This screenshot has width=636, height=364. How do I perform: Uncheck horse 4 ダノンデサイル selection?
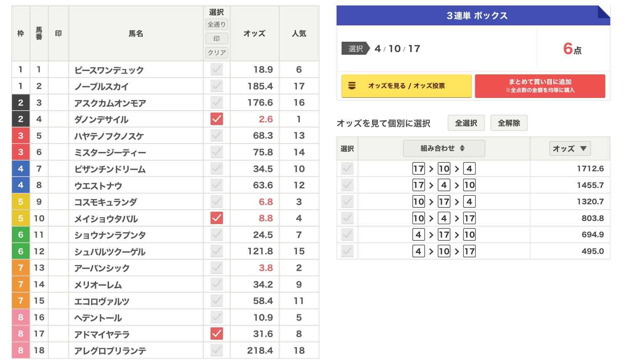pos(217,119)
